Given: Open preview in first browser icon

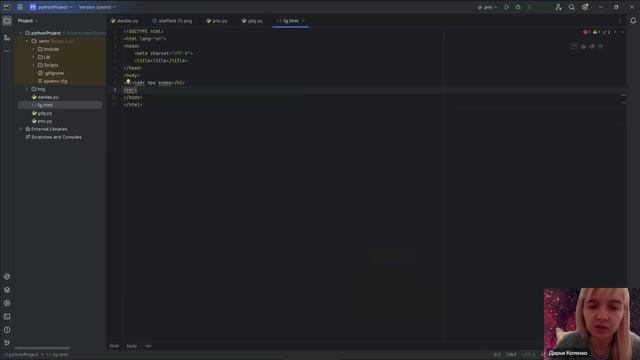Looking at the screenshot, I should (574, 47).
